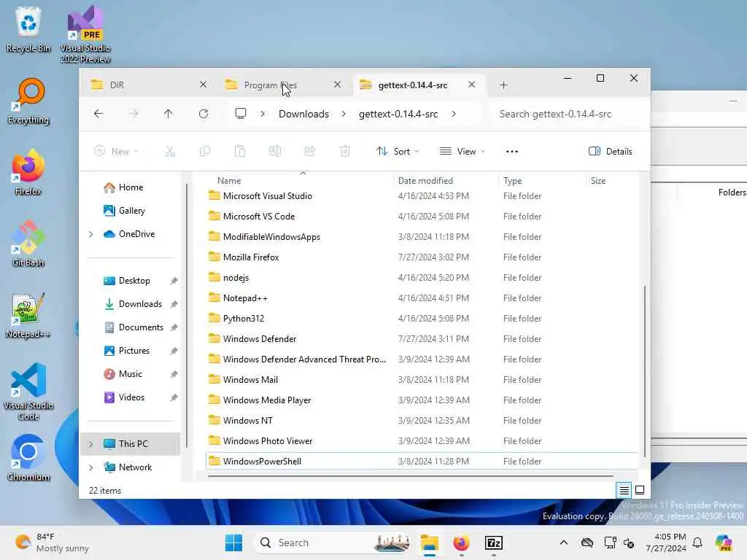Open the See more ellipsis menu
The height and width of the screenshot is (560, 747).
(x=512, y=152)
